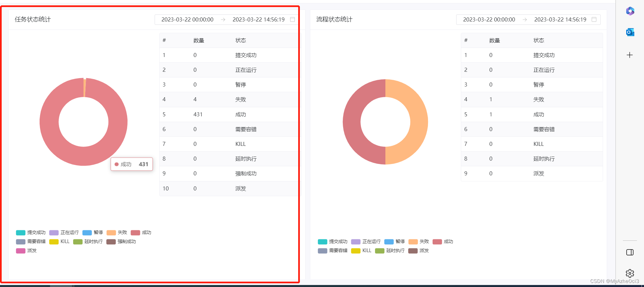
Task: Toggle 暂停 legend in process chart
Action: coord(394,241)
